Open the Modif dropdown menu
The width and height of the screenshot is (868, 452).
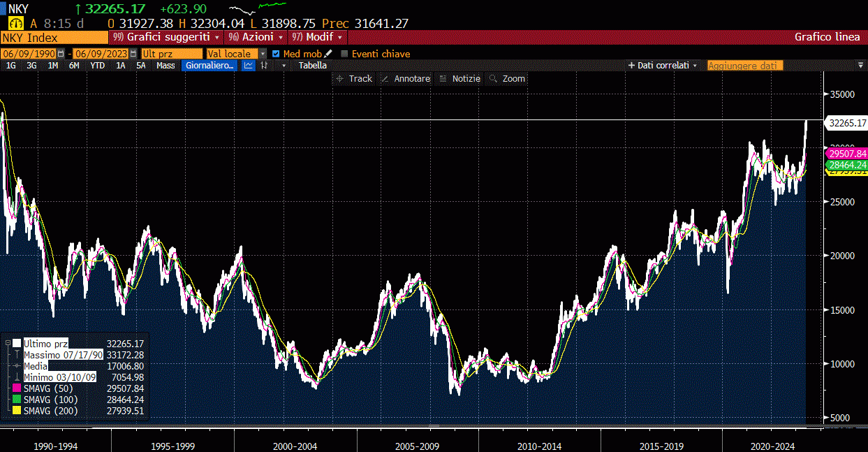pyautogui.click(x=318, y=37)
